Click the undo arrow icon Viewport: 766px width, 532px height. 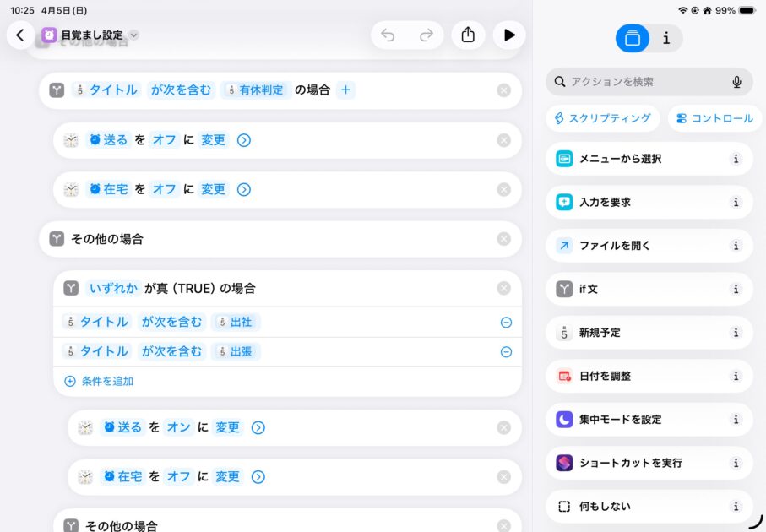click(x=388, y=35)
